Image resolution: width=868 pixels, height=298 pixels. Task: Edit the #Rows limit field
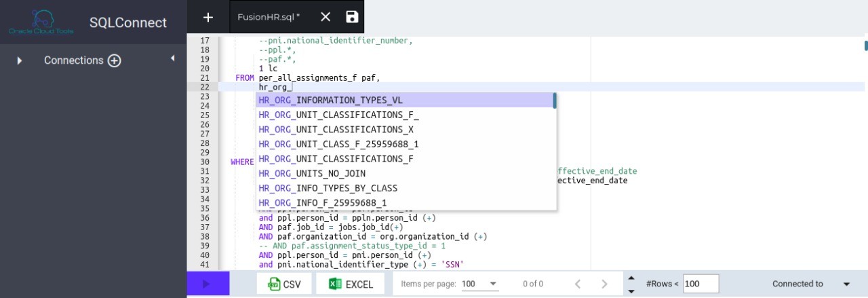coord(701,284)
